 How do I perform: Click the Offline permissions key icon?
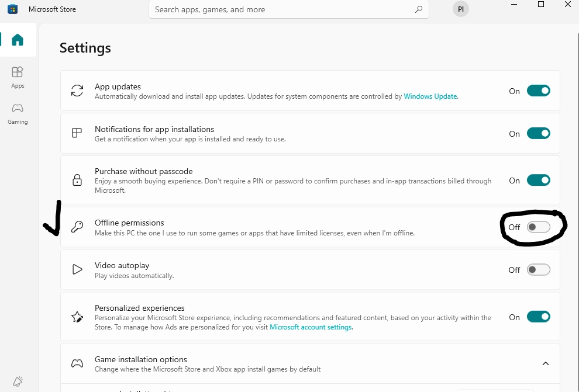click(77, 227)
